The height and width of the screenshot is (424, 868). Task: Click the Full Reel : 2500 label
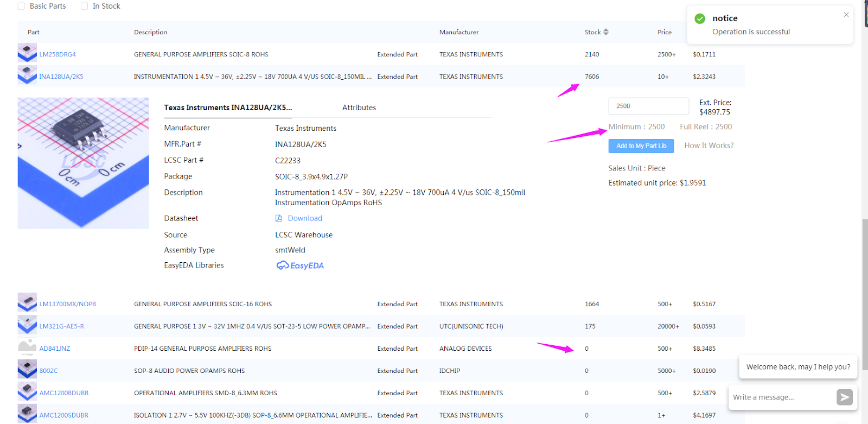click(706, 126)
